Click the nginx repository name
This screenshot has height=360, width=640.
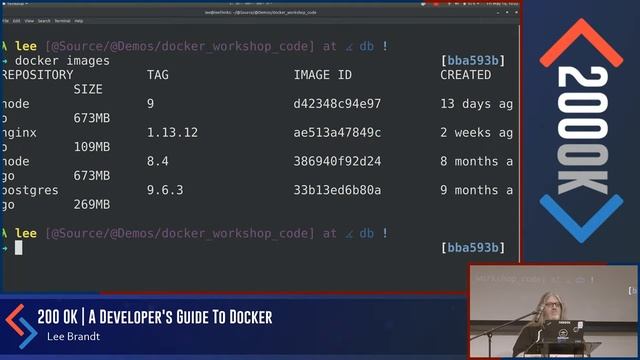coord(19,133)
